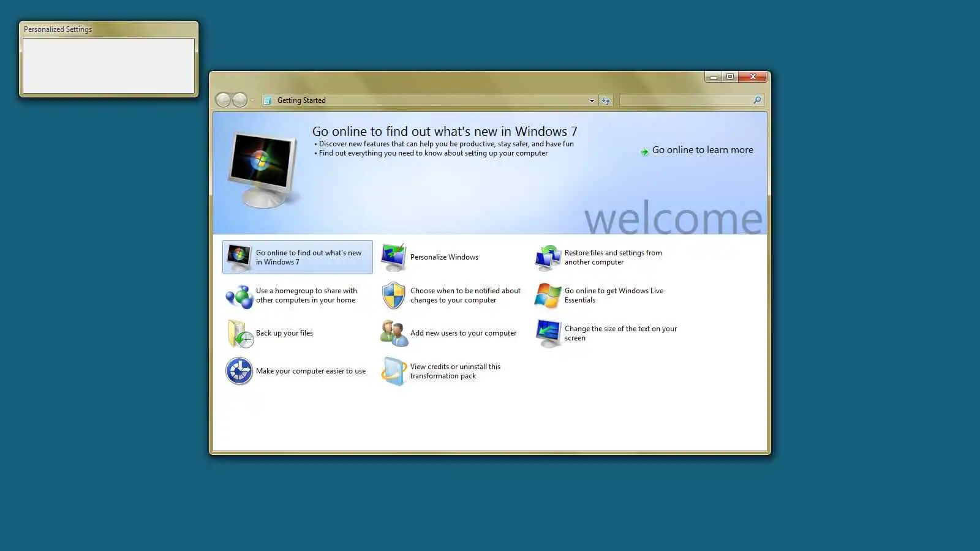
Task: Click the transformation pack credits icon
Action: click(394, 372)
